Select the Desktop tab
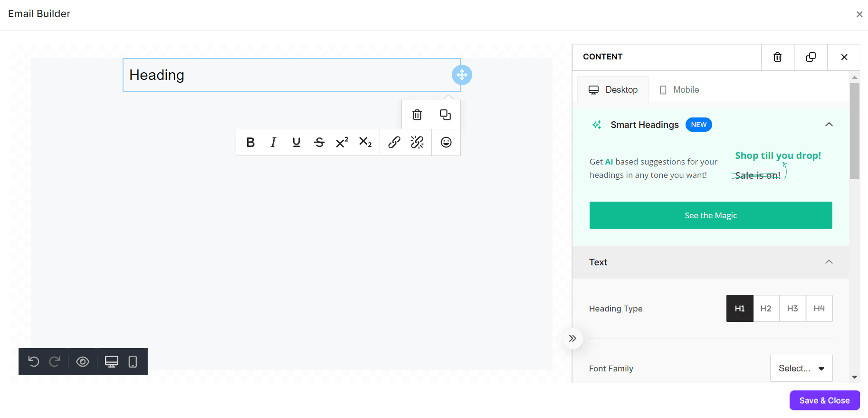Screen dimensions: 868x418 pyautogui.click(x=613, y=90)
